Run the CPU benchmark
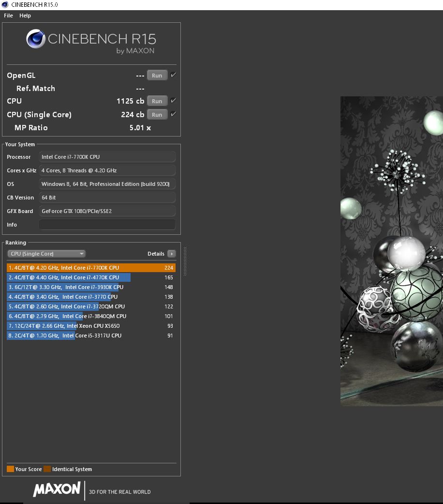 tap(157, 101)
